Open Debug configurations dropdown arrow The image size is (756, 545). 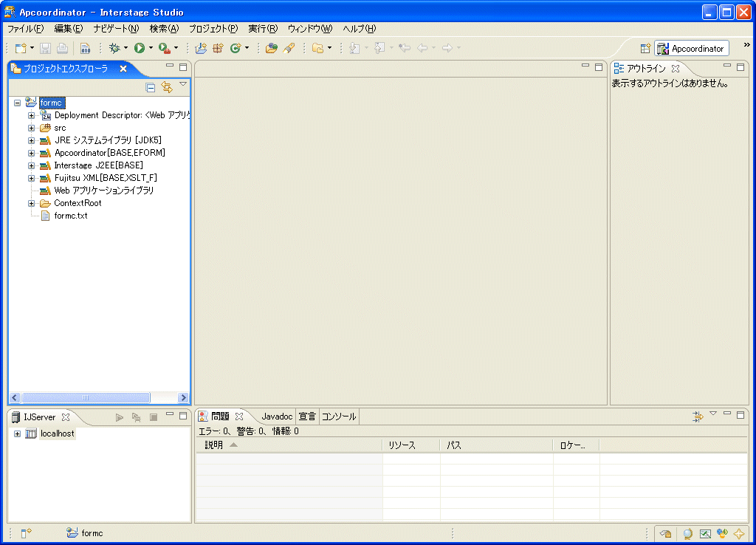(126, 48)
